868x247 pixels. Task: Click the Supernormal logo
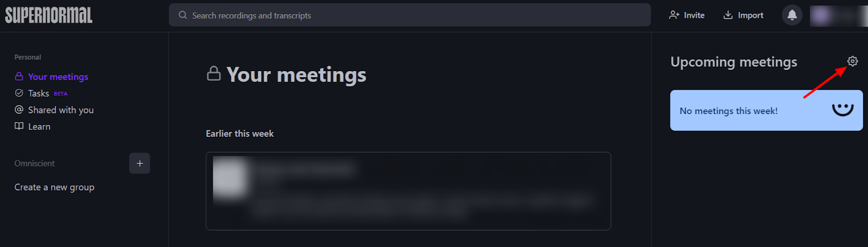[x=49, y=15]
